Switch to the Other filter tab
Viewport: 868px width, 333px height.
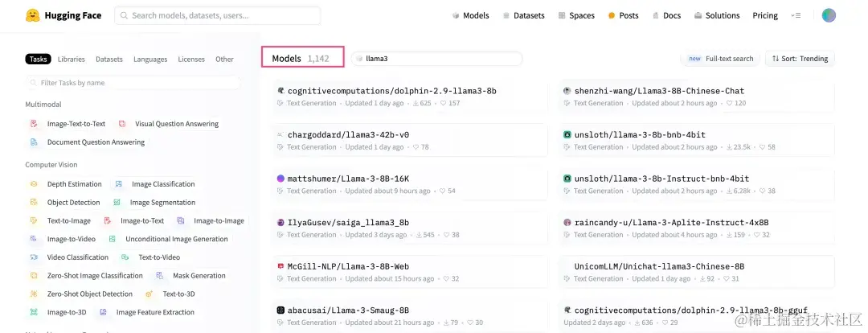tap(224, 59)
